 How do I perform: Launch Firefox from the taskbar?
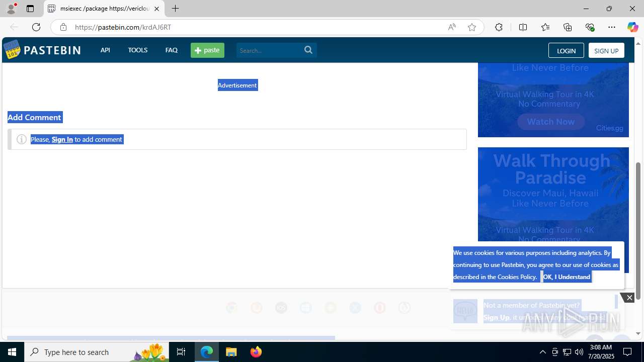click(256, 352)
